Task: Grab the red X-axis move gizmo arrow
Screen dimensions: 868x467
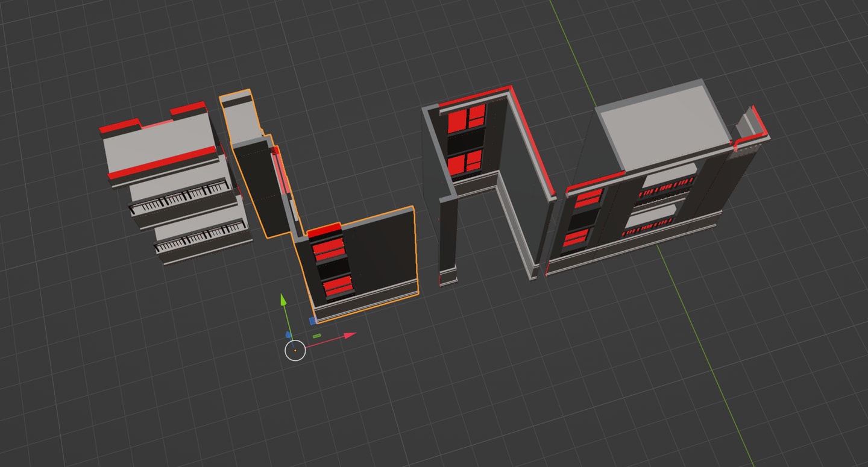Action: pos(349,336)
